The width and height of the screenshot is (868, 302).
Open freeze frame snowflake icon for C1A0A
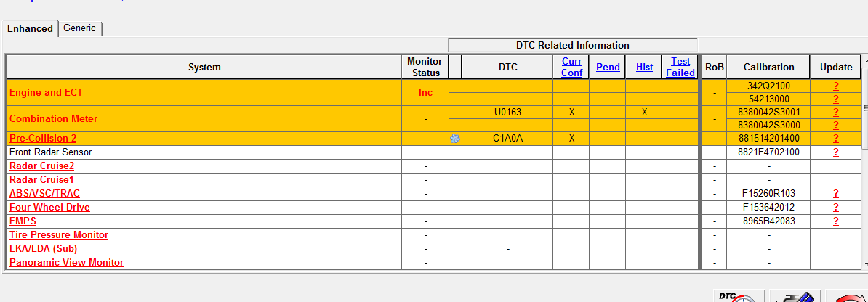click(x=455, y=139)
